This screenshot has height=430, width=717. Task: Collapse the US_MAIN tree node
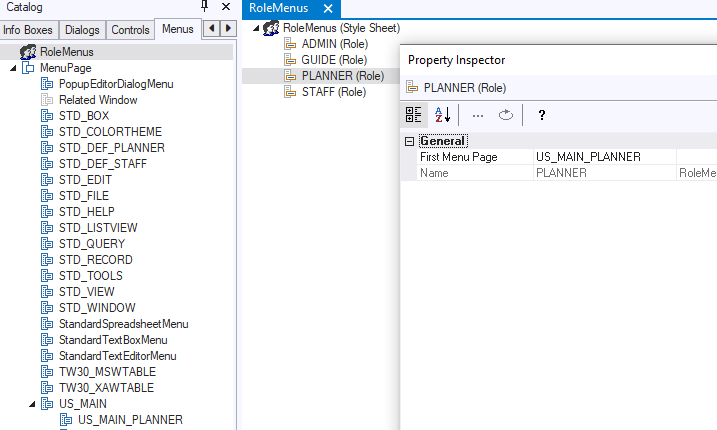[x=32, y=404]
